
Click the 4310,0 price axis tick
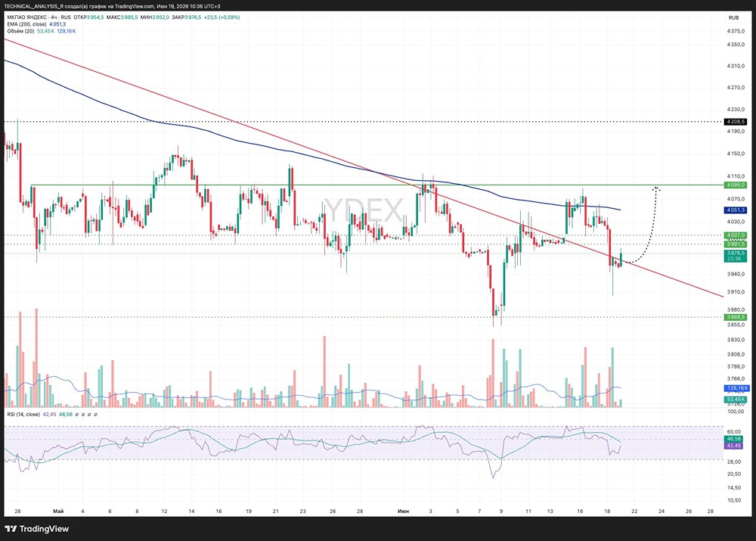click(x=736, y=66)
